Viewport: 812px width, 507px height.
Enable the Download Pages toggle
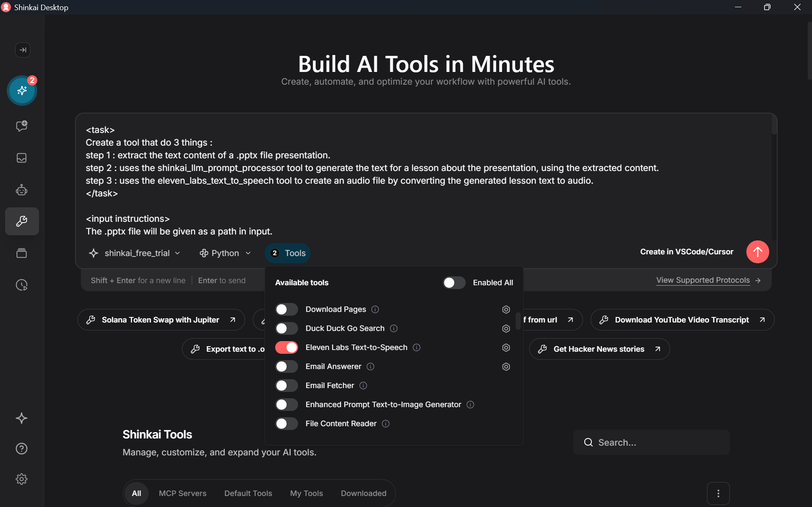pos(286,309)
